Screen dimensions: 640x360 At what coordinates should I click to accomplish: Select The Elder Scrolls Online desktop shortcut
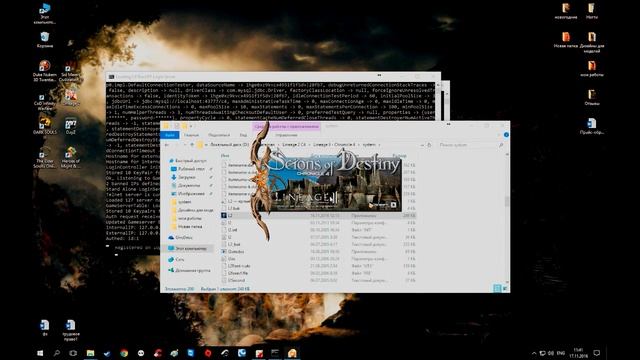45,158
